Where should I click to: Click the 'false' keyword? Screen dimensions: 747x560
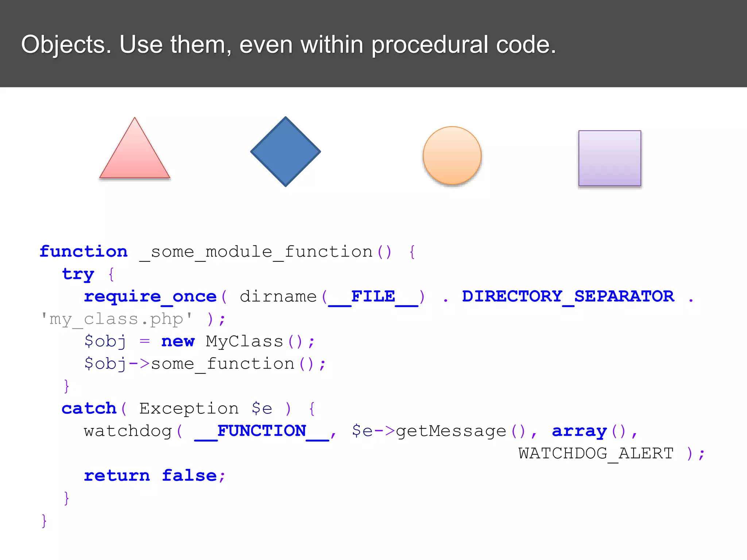pyautogui.click(x=190, y=475)
